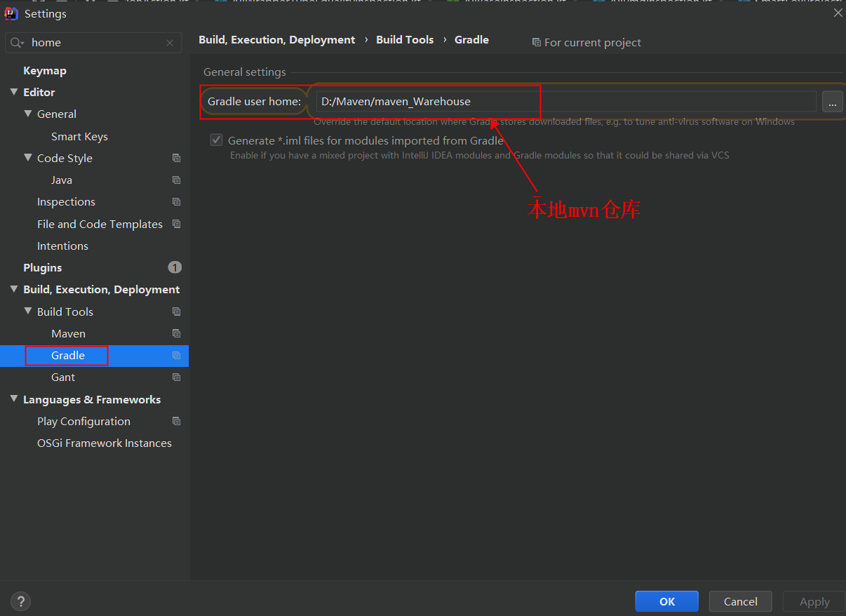Select Gant under Build Tools
Image resolution: width=846 pixels, height=616 pixels.
63,377
